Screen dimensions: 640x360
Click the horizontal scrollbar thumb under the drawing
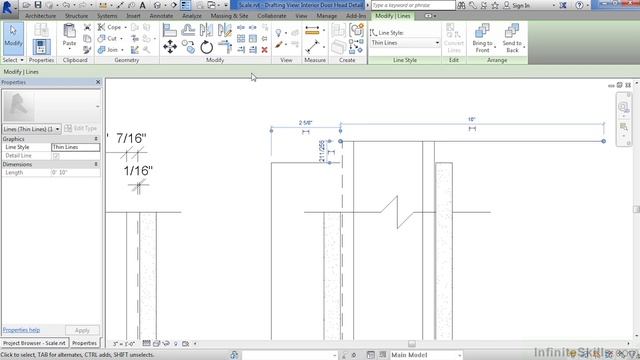pos(412,344)
